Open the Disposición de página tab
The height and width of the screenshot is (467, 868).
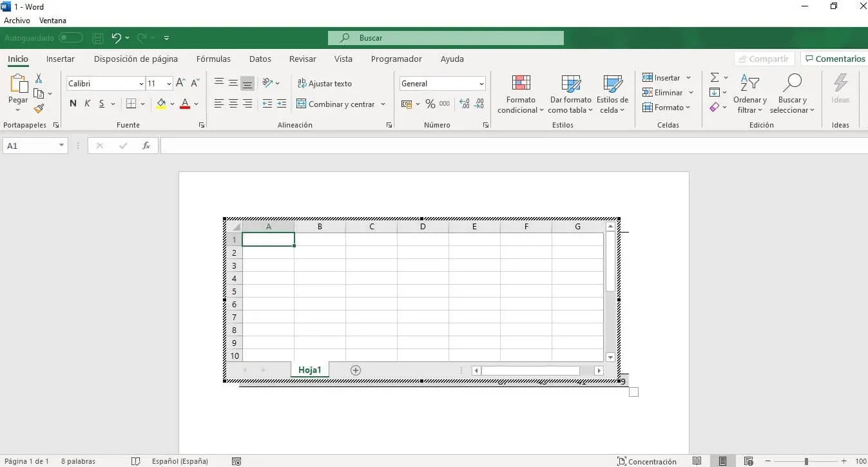136,59
